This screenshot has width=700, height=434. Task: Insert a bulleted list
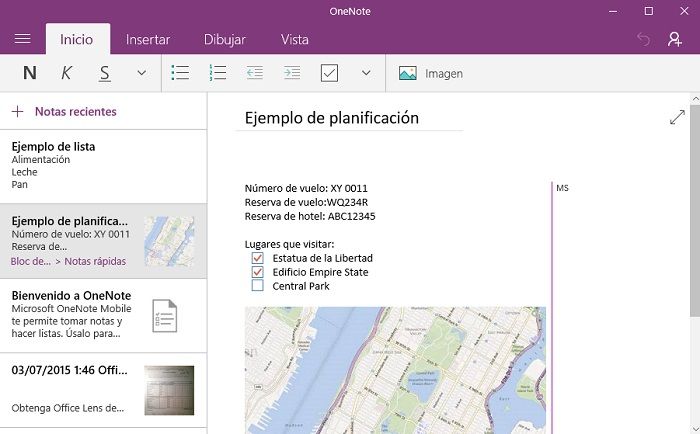point(180,73)
